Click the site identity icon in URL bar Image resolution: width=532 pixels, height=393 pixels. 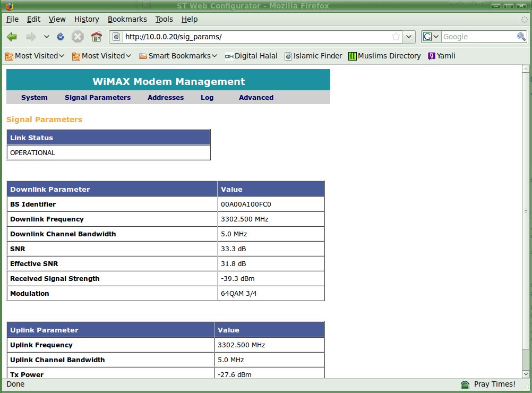pos(116,37)
